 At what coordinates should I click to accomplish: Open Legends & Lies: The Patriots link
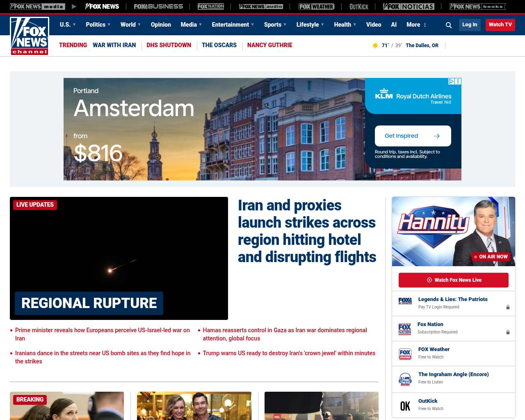pyautogui.click(x=453, y=299)
